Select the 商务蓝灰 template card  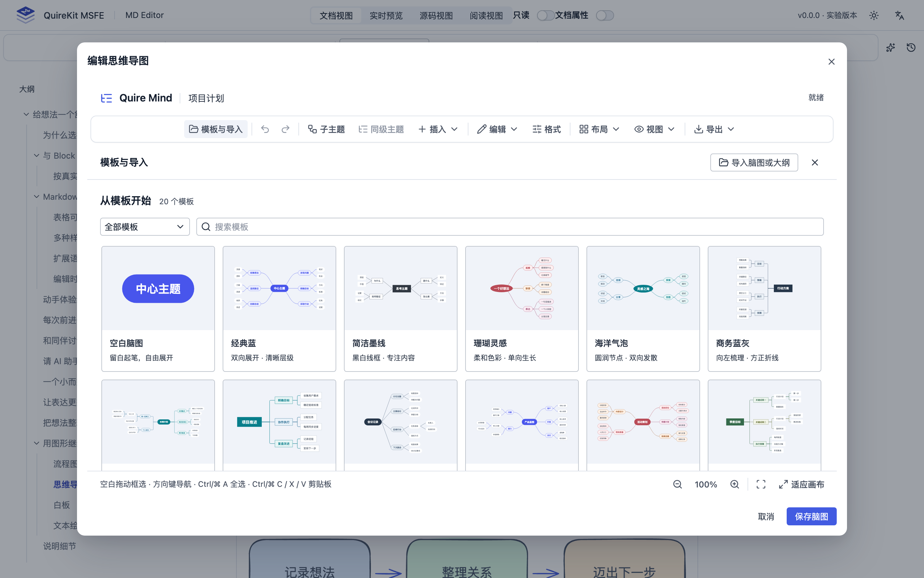click(x=764, y=309)
